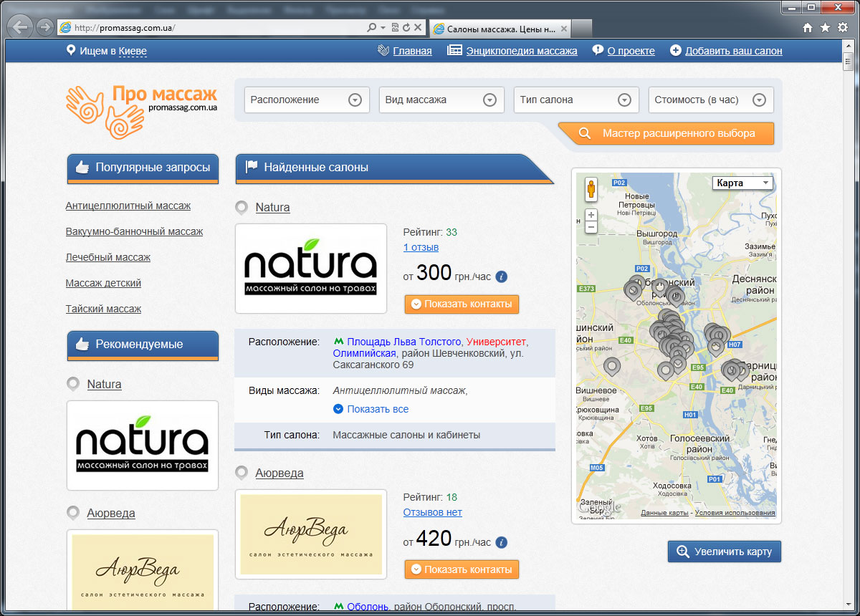The height and width of the screenshot is (616, 860).
Task: Select the radio marker beside recommended Аюрведа
Action: (x=73, y=513)
